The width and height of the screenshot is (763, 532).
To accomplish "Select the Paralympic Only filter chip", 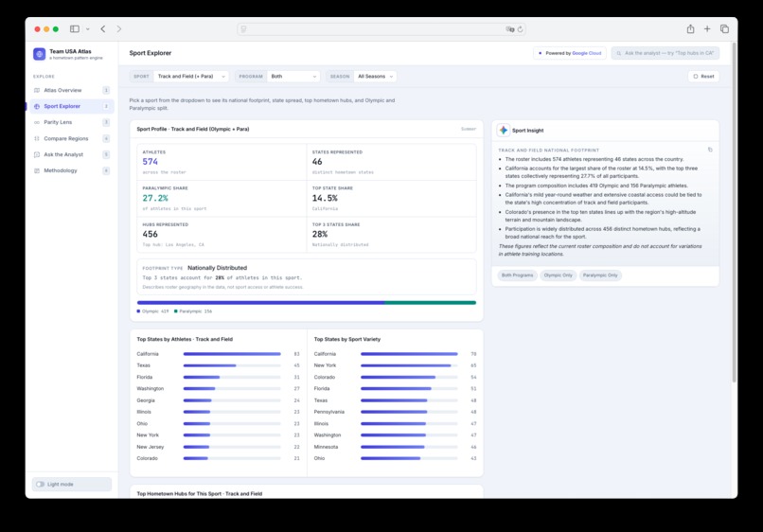I will point(600,275).
